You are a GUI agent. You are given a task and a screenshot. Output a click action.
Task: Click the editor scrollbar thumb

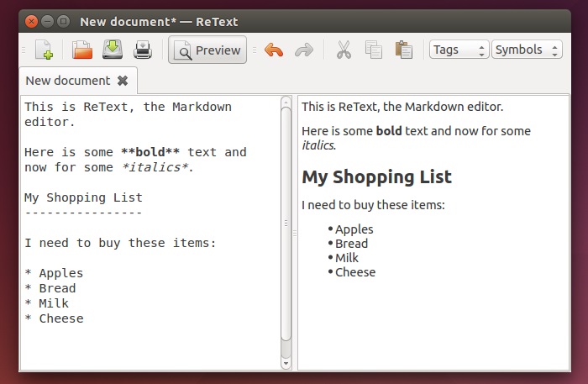[x=286, y=224]
